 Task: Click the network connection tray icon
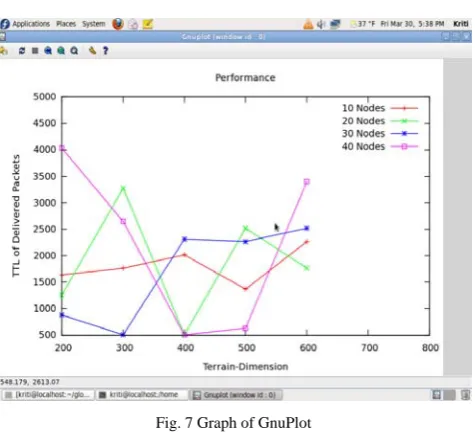335,24
